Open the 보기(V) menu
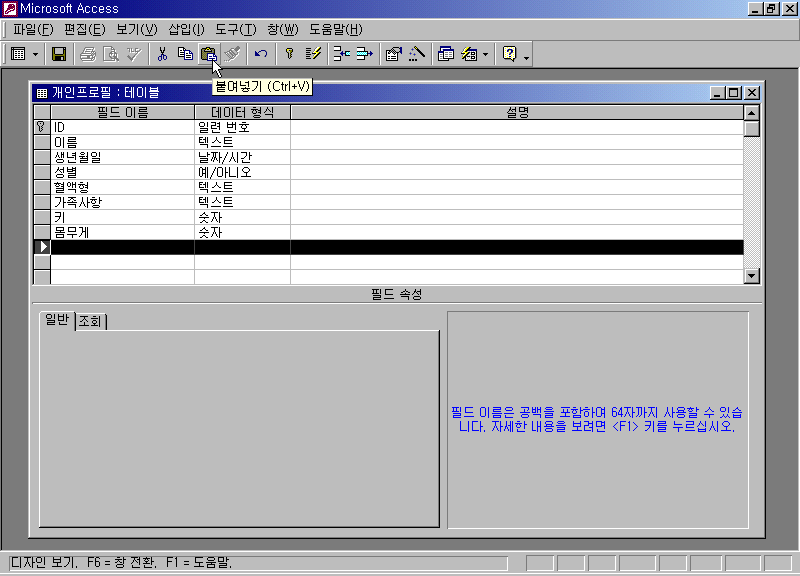This screenshot has width=800, height=576. 136,30
